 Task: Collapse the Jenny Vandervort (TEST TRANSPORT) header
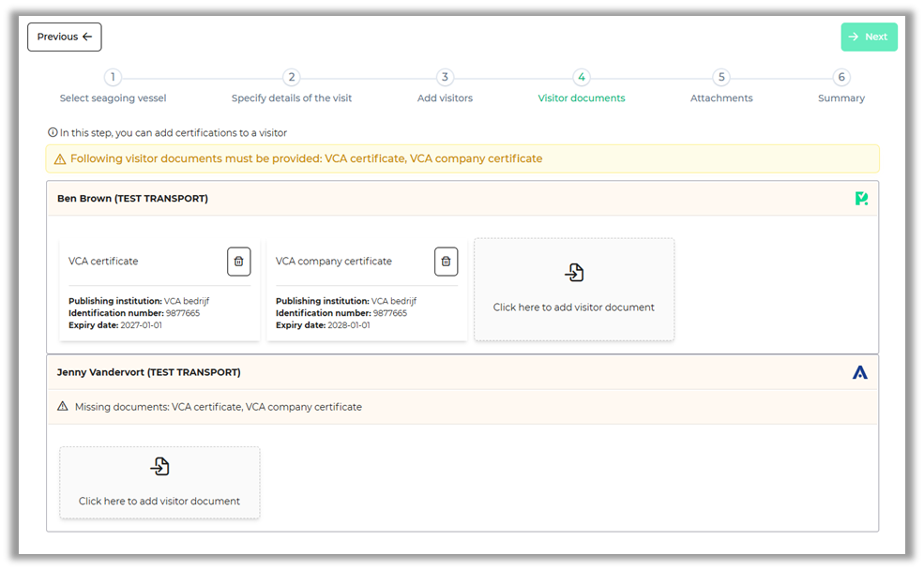click(x=148, y=372)
